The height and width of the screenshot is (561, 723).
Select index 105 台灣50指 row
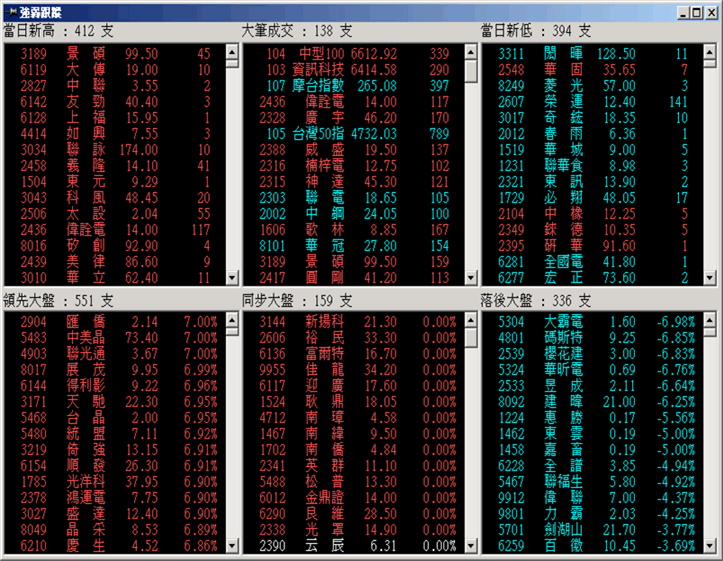(x=354, y=134)
